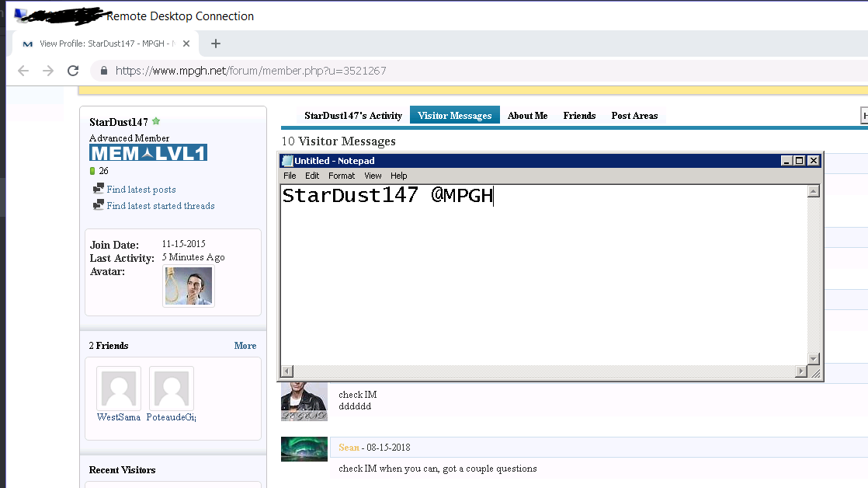This screenshot has width=868, height=488.
Task: Click the "Recent Visitors" section header
Action: tap(123, 470)
